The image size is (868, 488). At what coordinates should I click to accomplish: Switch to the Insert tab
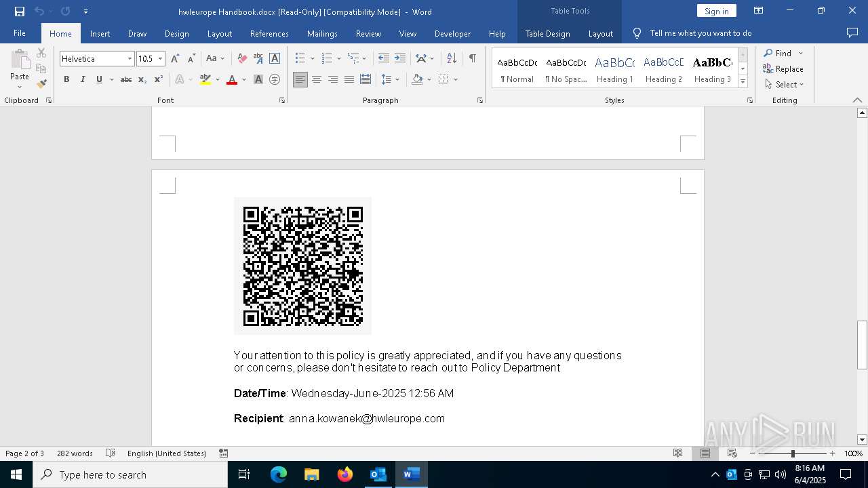click(100, 33)
